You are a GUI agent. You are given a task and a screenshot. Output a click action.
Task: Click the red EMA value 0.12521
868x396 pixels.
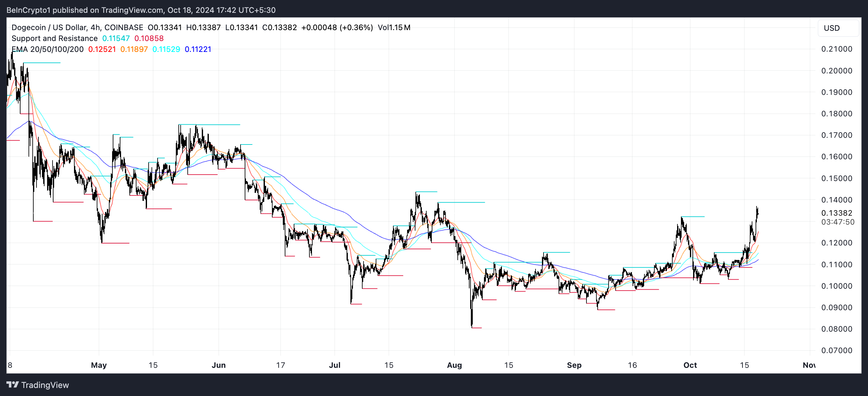[102, 49]
